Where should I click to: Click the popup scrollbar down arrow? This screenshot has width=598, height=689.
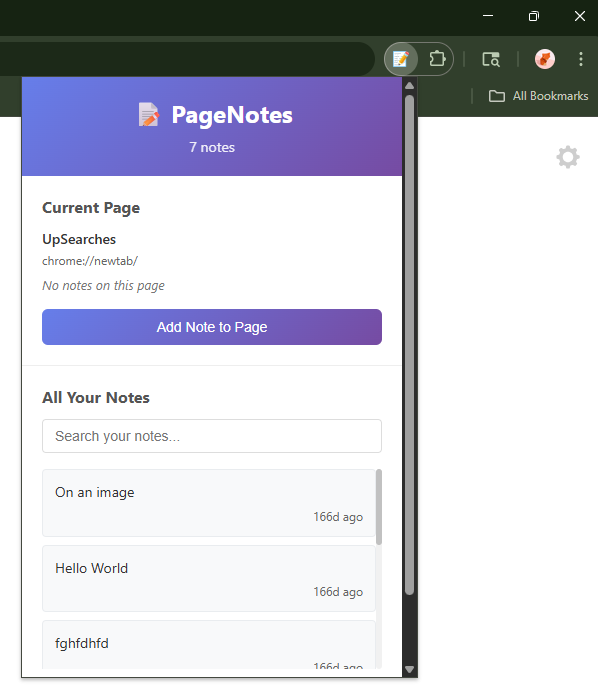[410, 670]
